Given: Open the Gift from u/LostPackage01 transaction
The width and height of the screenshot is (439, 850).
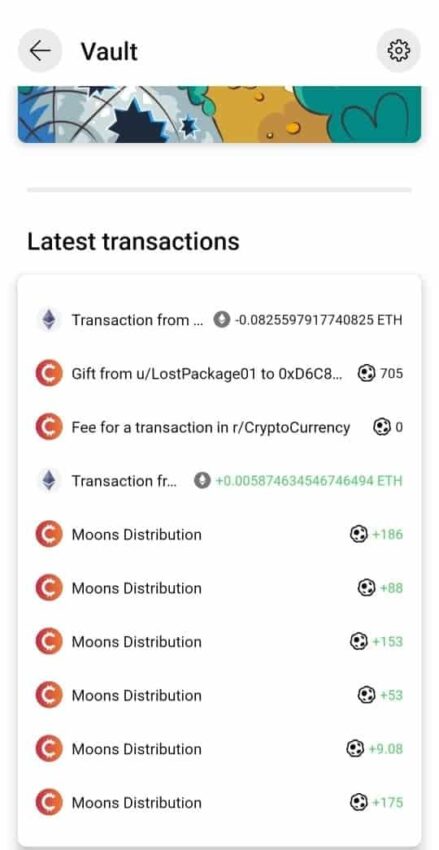Looking at the screenshot, I should [x=220, y=374].
